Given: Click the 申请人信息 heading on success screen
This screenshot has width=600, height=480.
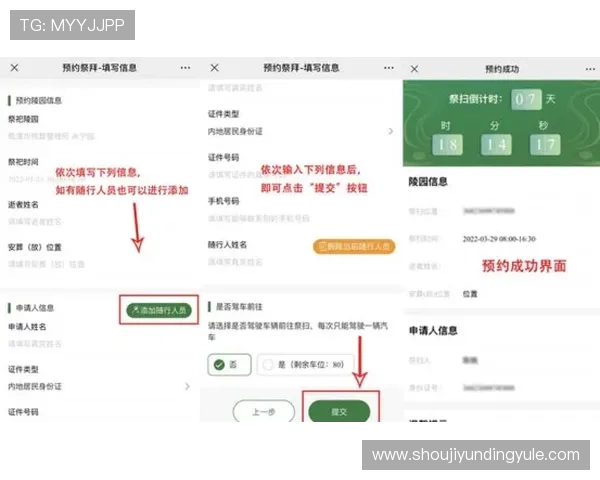Looking at the screenshot, I should 433,330.
